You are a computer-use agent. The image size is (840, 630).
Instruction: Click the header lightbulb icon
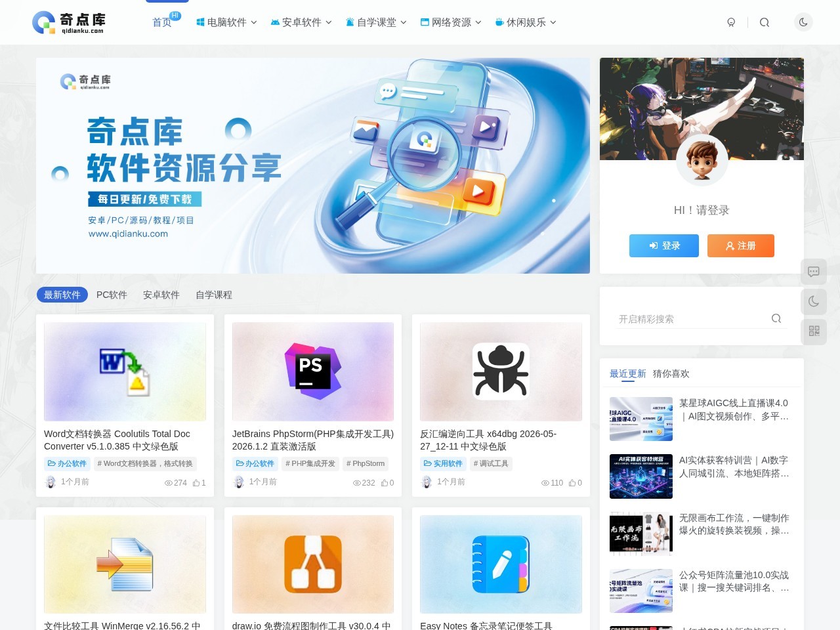pyautogui.click(x=731, y=22)
